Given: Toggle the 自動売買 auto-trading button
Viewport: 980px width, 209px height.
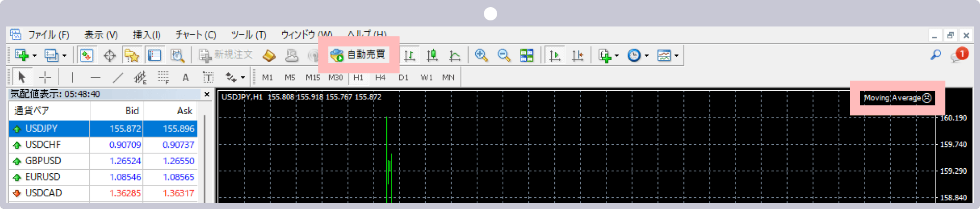Looking at the screenshot, I should pyautogui.click(x=358, y=55).
